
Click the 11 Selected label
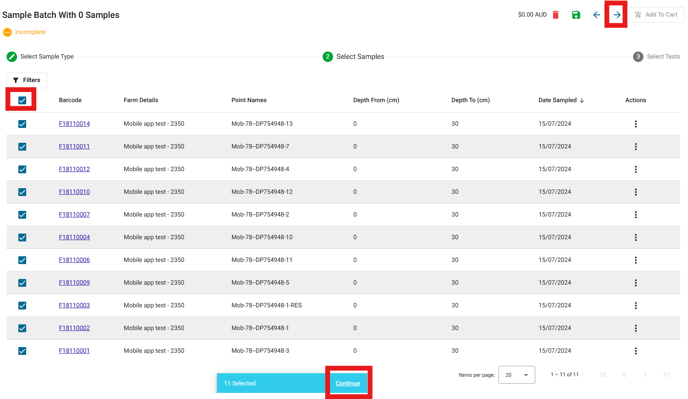[x=240, y=383]
